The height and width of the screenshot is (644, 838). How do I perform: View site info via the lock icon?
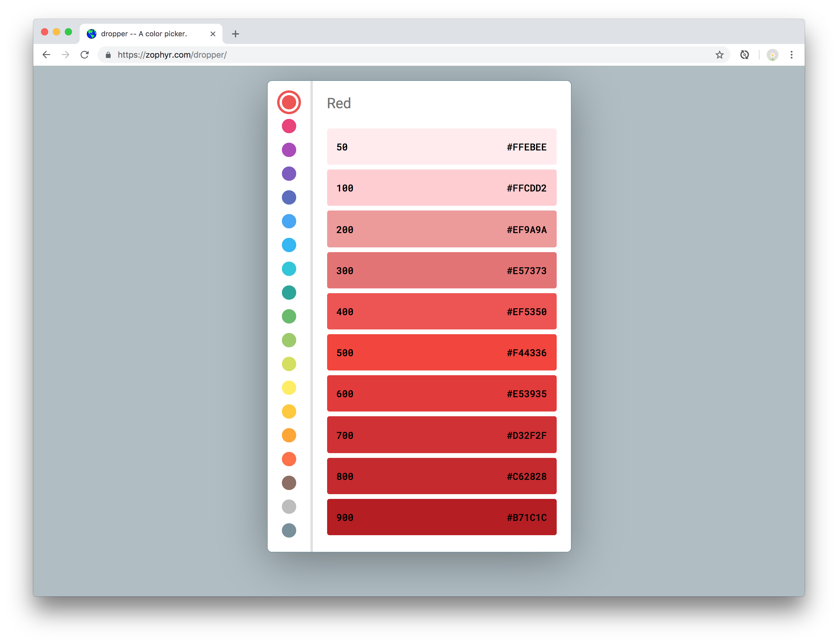[108, 55]
